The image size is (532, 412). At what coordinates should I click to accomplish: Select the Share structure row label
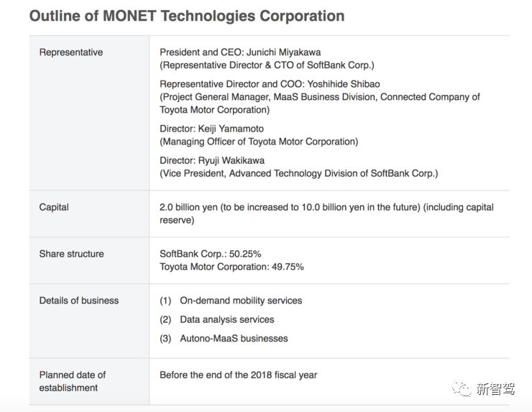71,254
